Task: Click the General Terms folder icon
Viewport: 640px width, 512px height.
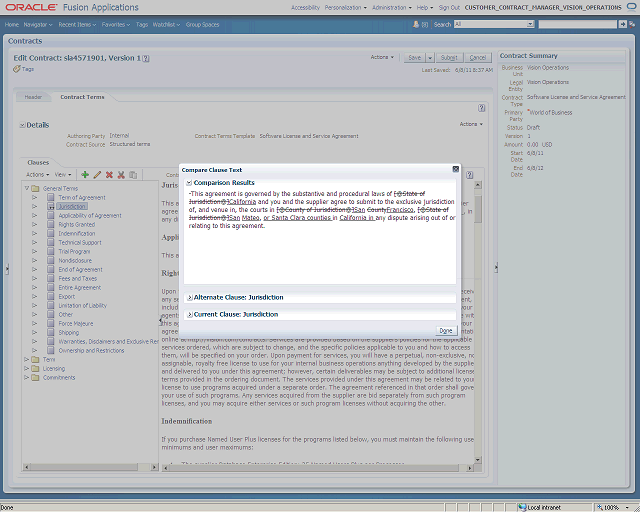Action: point(36,188)
